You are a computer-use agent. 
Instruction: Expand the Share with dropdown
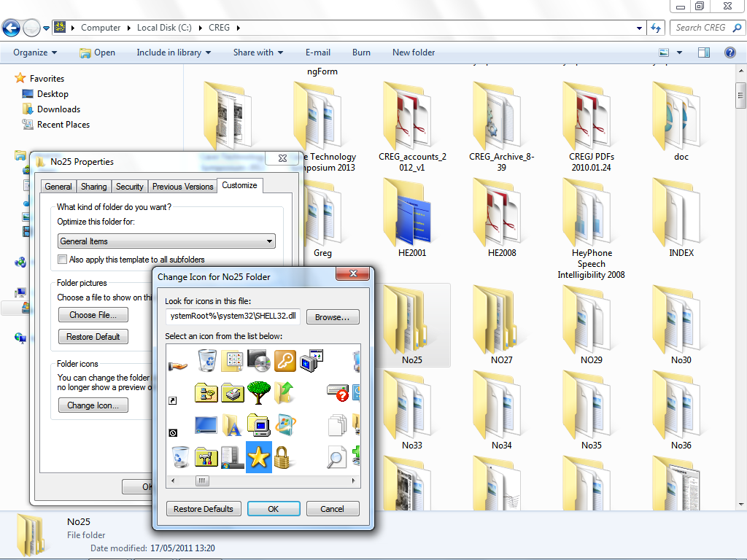(x=258, y=52)
